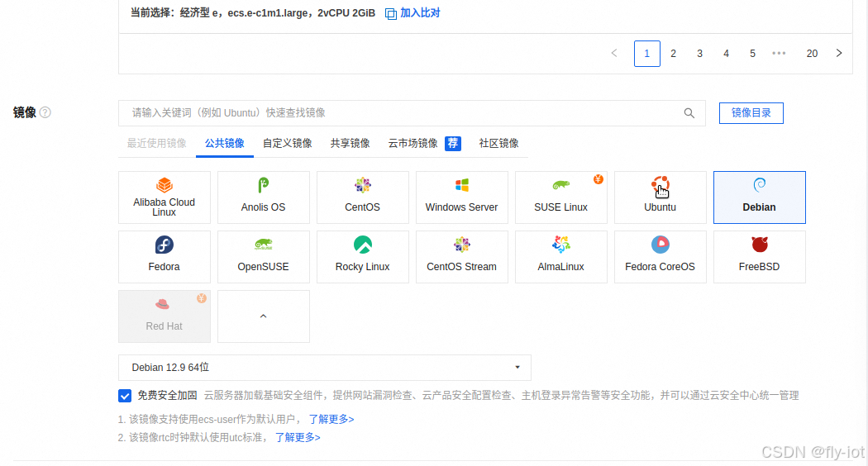This screenshot has width=868, height=466.
Task: Switch to the 社区镜像 tab
Action: [498, 143]
